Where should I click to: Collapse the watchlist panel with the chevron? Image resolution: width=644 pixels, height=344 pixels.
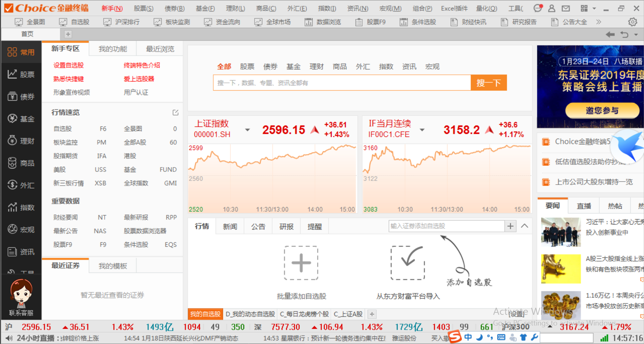coord(524,226)
